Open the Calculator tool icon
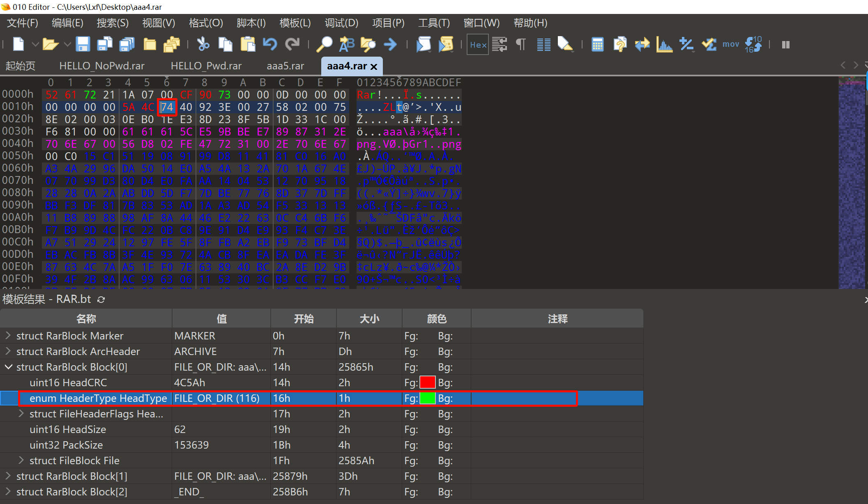Viewport: 868px width, 504px height. [597, 44]
